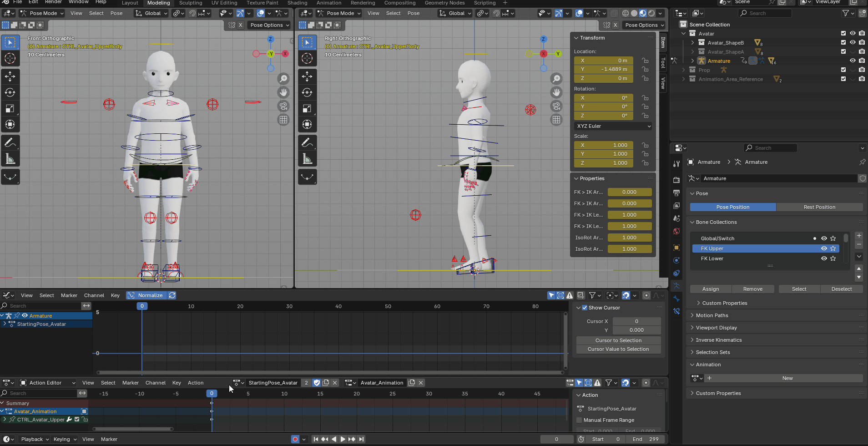Image resolution: width=868 pixels, height=446 pixels.
Task: Select the Annotate tool in left viewport
Action: 10,142
